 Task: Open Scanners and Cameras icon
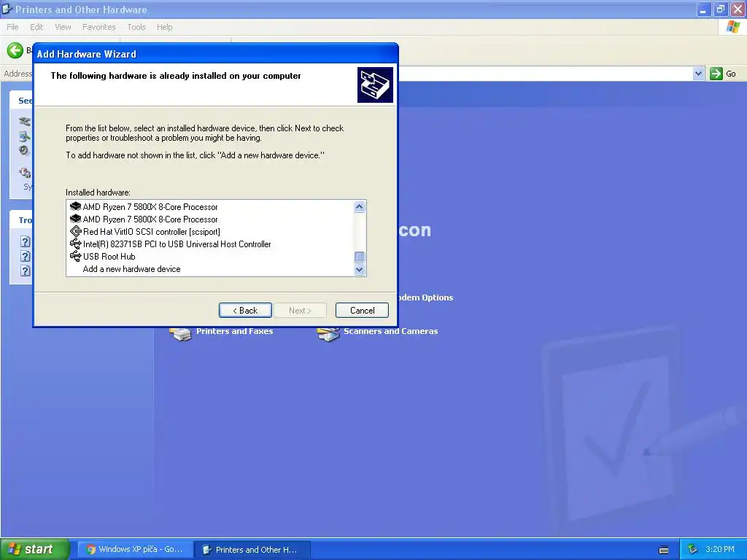point(328,332)
